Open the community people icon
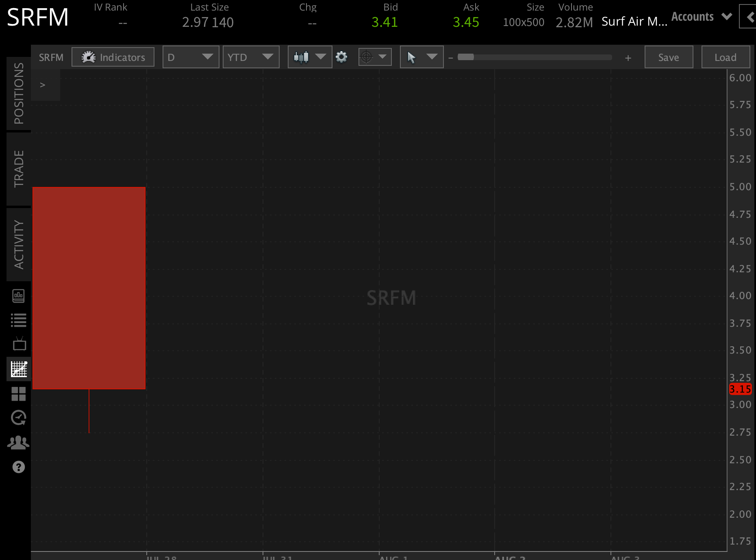The image size is (756, 560). [19, 443]
